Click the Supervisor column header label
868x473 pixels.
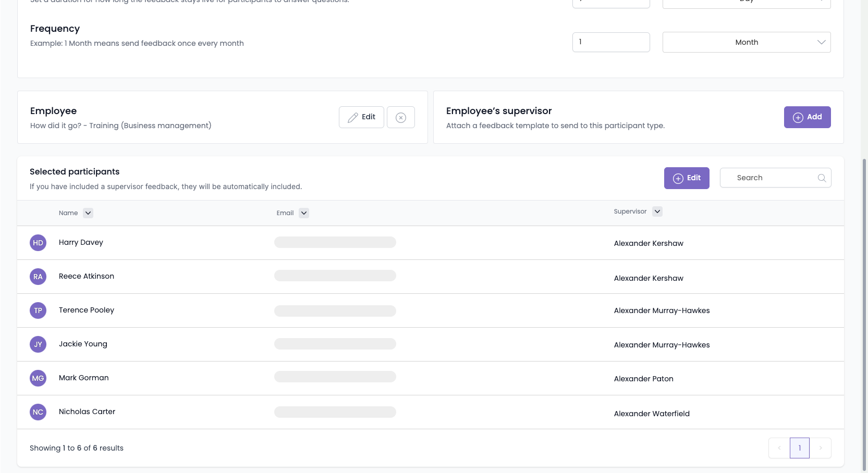point(630,211)
